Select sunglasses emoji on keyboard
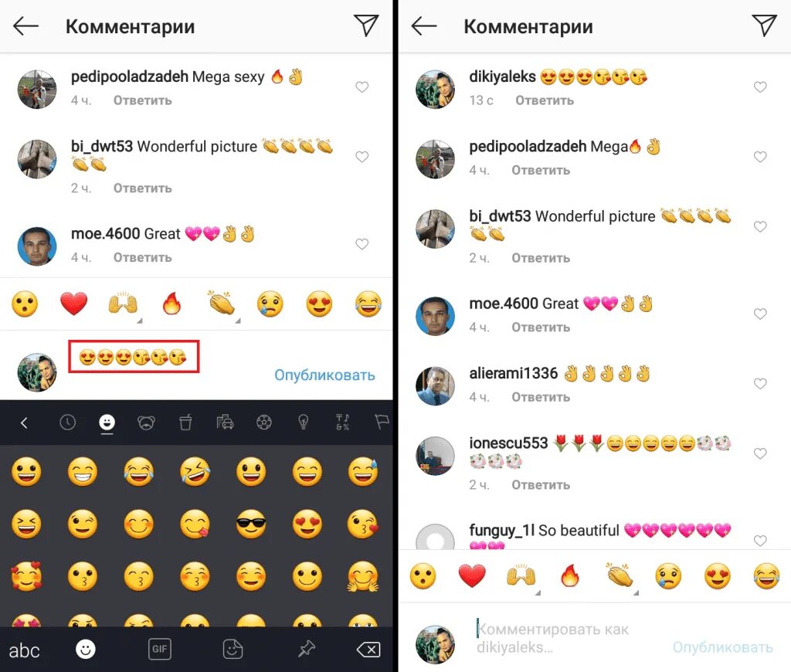791x672 pixels. [x=251, y=524]
